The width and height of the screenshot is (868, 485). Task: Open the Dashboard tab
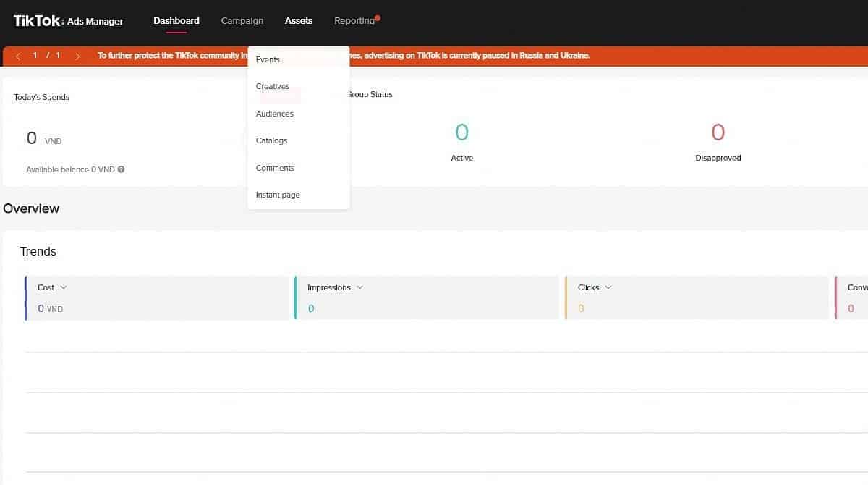click(x=176, y=21)
